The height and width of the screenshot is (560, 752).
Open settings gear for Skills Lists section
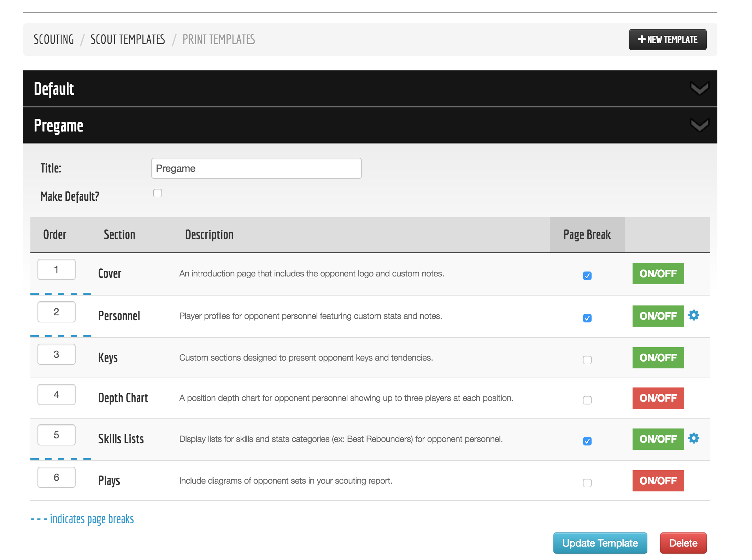point(694,438)
